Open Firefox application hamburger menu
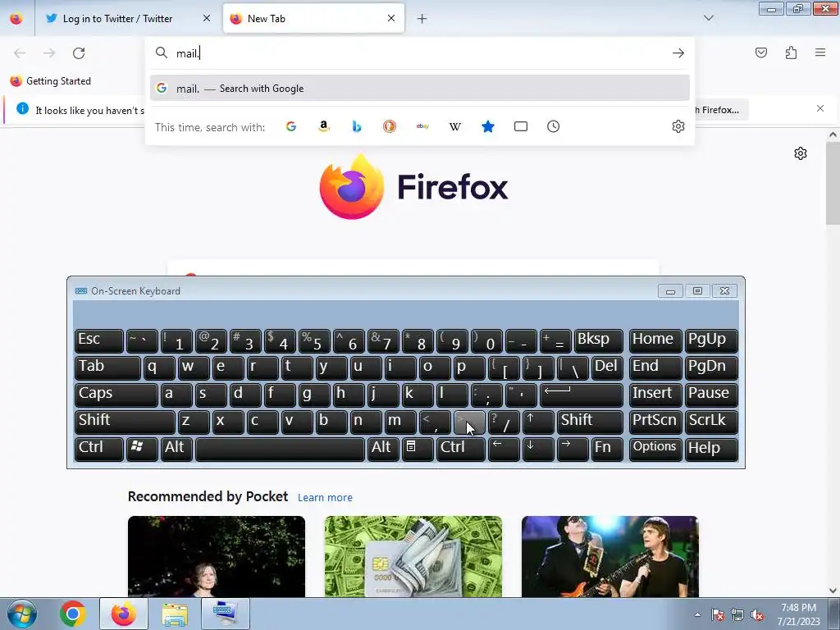Image resolution: width=840 pixels, height=630 pixels. [x=820, y=52]
